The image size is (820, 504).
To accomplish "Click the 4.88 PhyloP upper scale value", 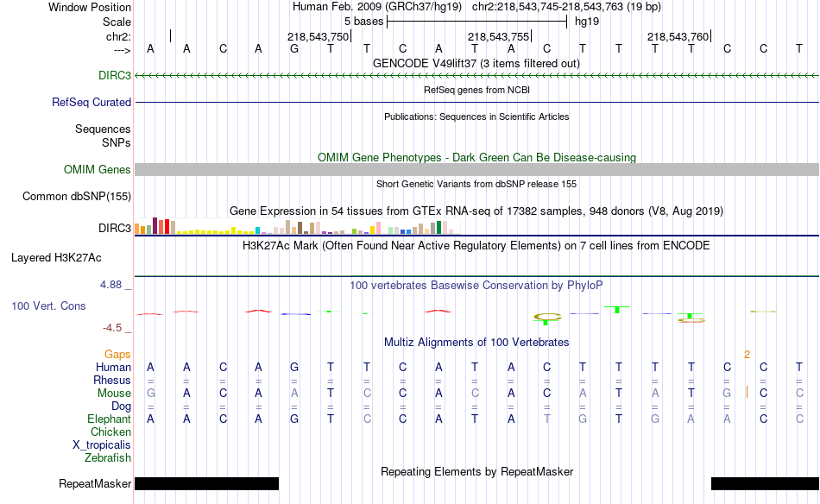I will [110, 285].
